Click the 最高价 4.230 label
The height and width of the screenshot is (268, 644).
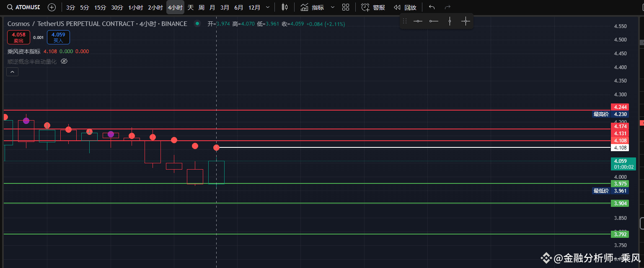tap(610, 114)
